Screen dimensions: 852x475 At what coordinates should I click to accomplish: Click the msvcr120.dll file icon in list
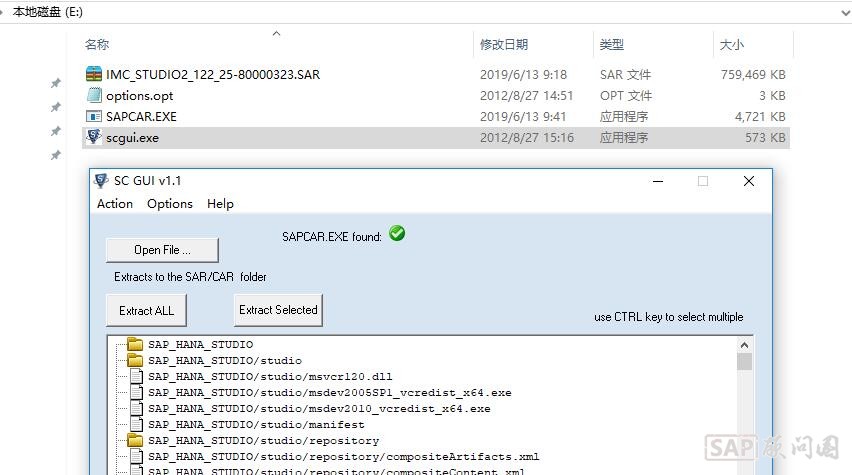[136, 377]
